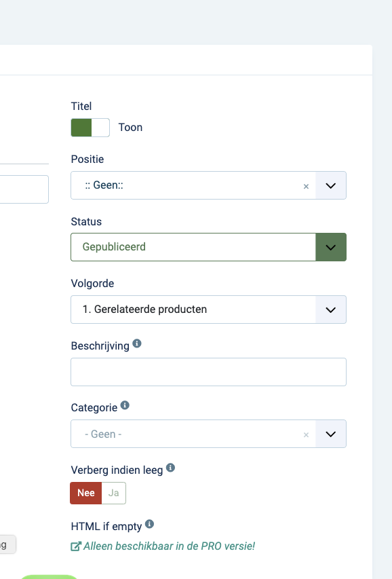392x579 pixels.
Task: Focus the Beschrijving text field
Action: point(209,372)
